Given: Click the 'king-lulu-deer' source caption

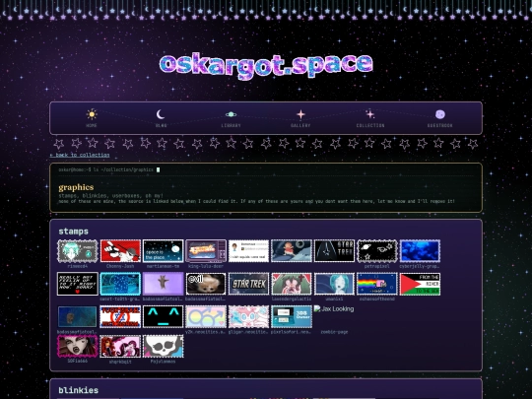Looking at the screenshot, I should click(x=206, y=266).
